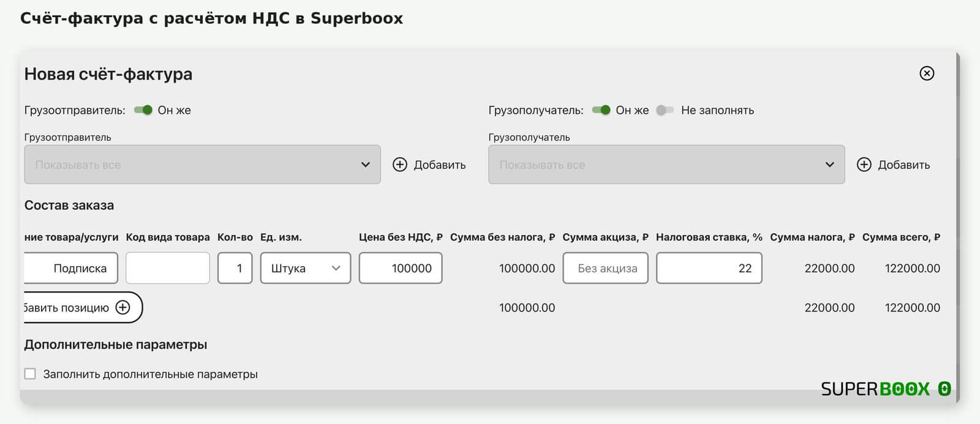Click plus icon on add position button
The height and width of the screenshot is (424, 980).
click(123, 307)
